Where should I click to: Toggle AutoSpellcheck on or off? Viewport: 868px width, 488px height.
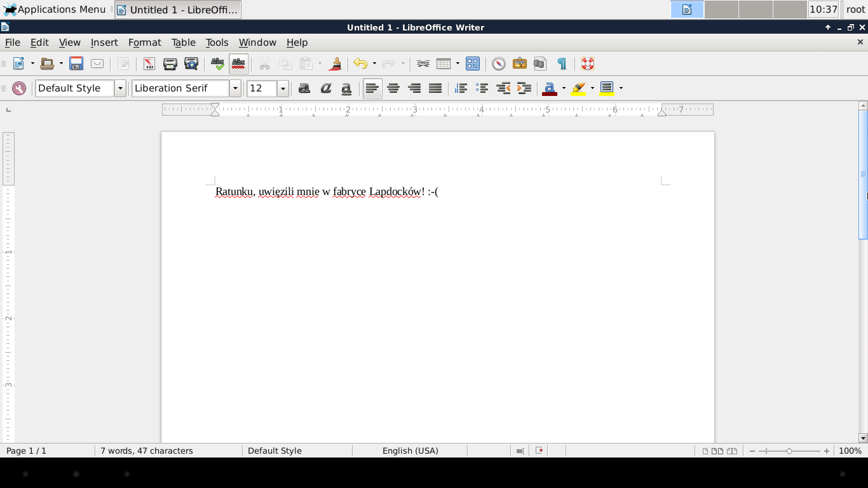point(238,64)
